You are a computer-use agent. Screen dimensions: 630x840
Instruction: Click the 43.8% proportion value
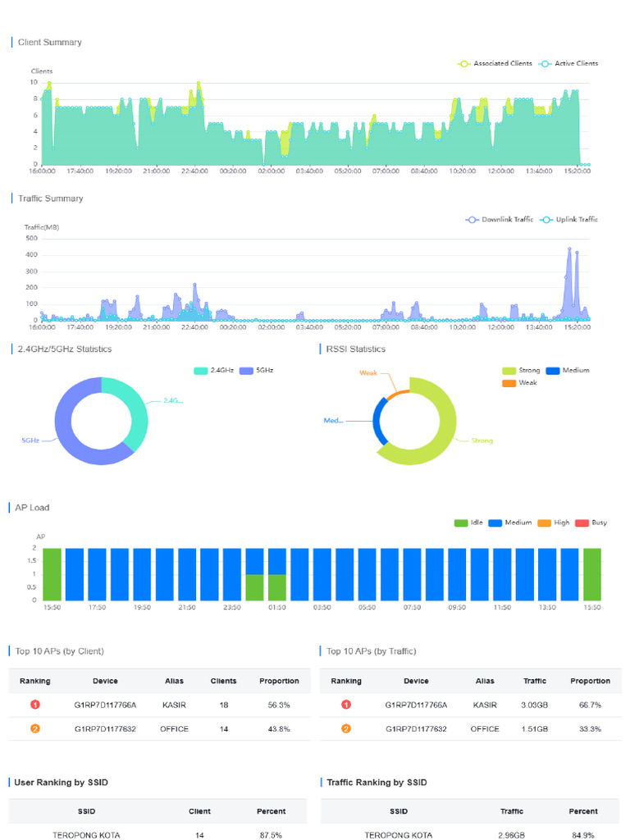(279, 729)
